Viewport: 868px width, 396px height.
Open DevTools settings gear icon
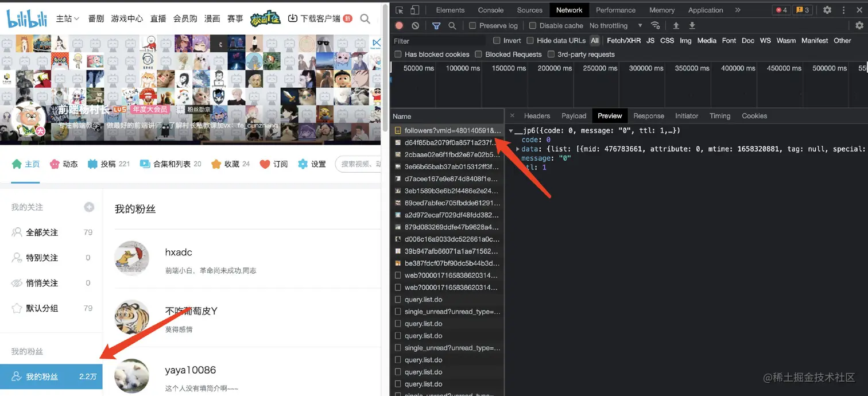tap(827, 10)
